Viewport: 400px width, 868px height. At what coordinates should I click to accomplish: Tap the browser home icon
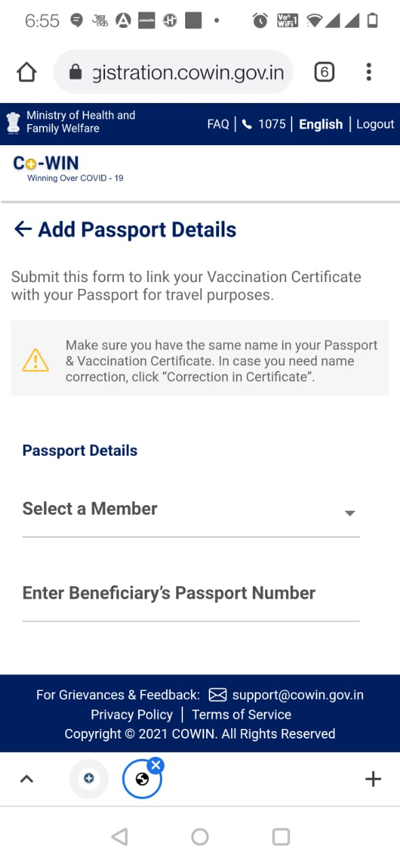26,71
